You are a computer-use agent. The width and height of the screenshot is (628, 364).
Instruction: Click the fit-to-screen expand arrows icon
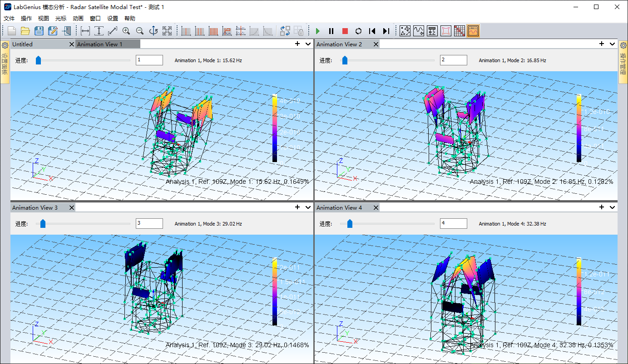pos(167,31)
